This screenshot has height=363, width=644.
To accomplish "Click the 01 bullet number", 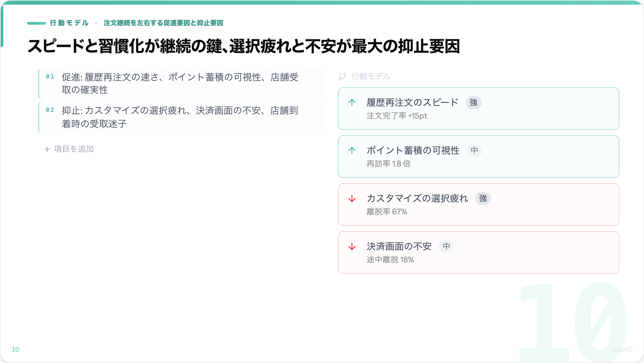I will point(50,77).
